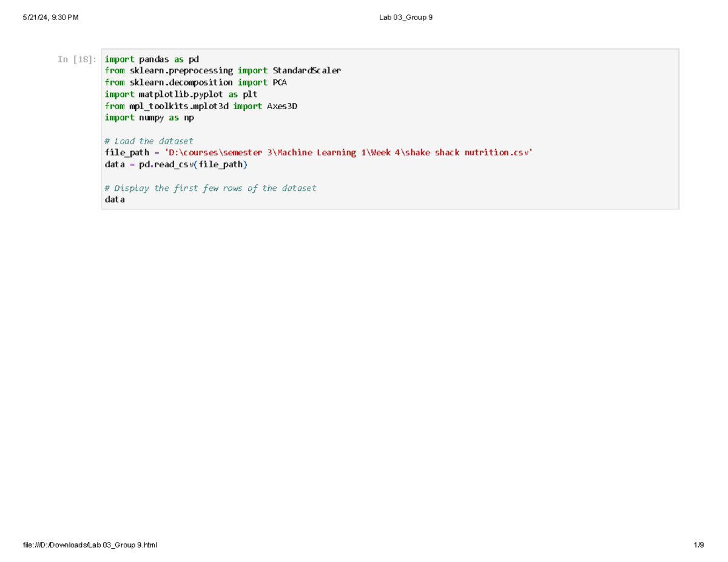This screenshot has height=562, width=728.
Task: Click the final 'data' line in cell
Action: (x=115, y=199)
